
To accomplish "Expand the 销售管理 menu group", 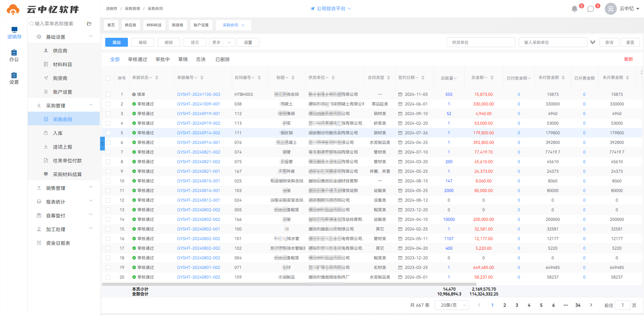I will (x=65, y=188).
